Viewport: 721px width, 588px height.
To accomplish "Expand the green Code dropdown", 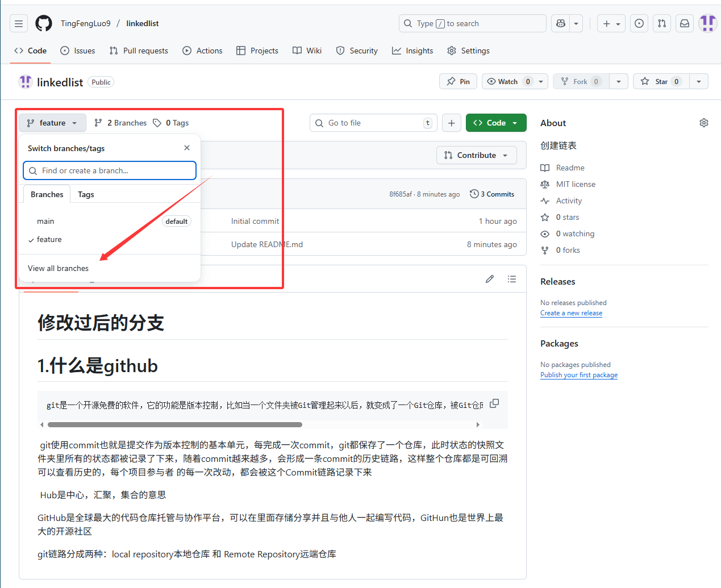I will click(495, 123).
